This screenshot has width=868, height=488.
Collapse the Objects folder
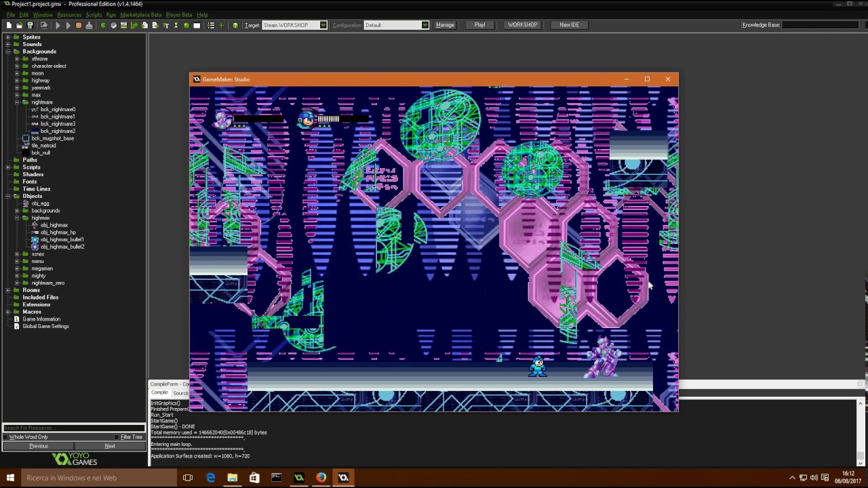(x=8, y=196)
